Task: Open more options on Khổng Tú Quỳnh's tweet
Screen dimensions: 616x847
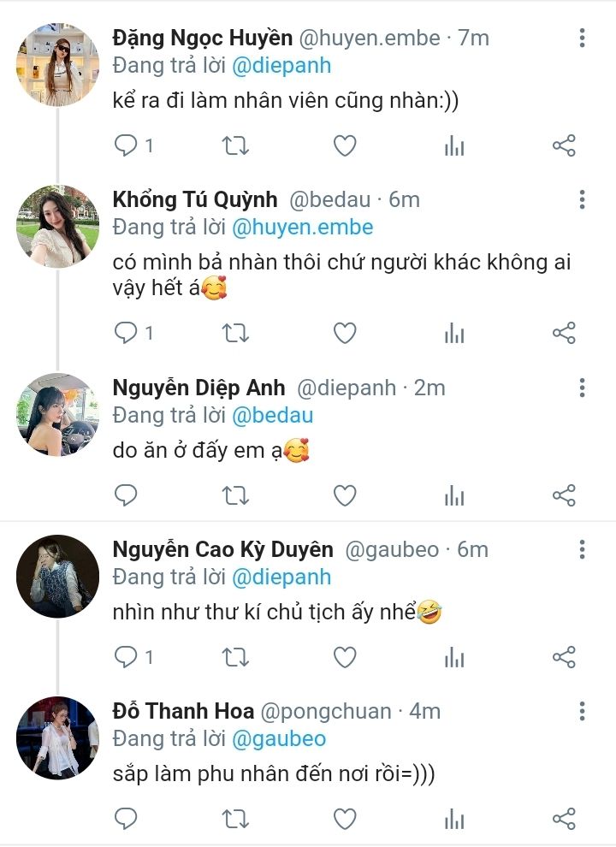Action: pyautogui.click(x=582, y=199)
